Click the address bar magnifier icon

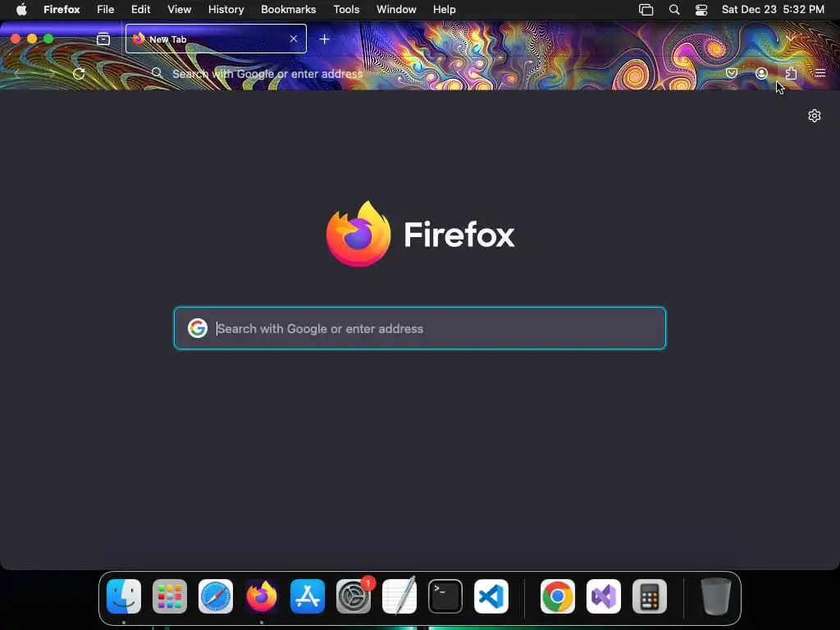pos(157,73)
